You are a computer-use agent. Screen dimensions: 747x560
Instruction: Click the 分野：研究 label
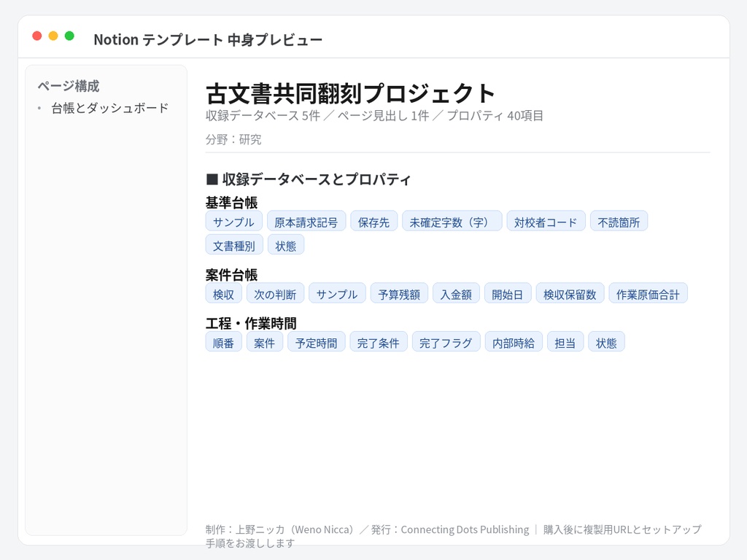[233, 139]
